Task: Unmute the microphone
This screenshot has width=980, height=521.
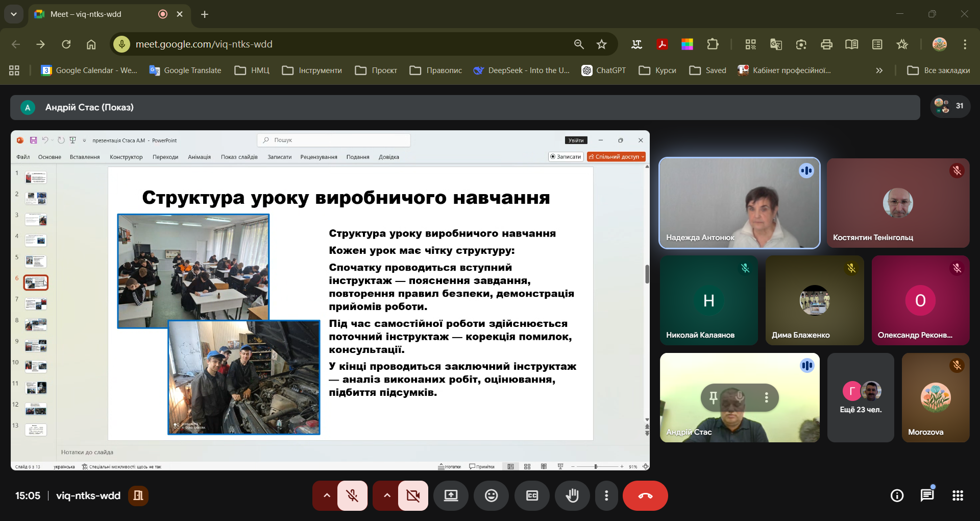Action: 352,495
